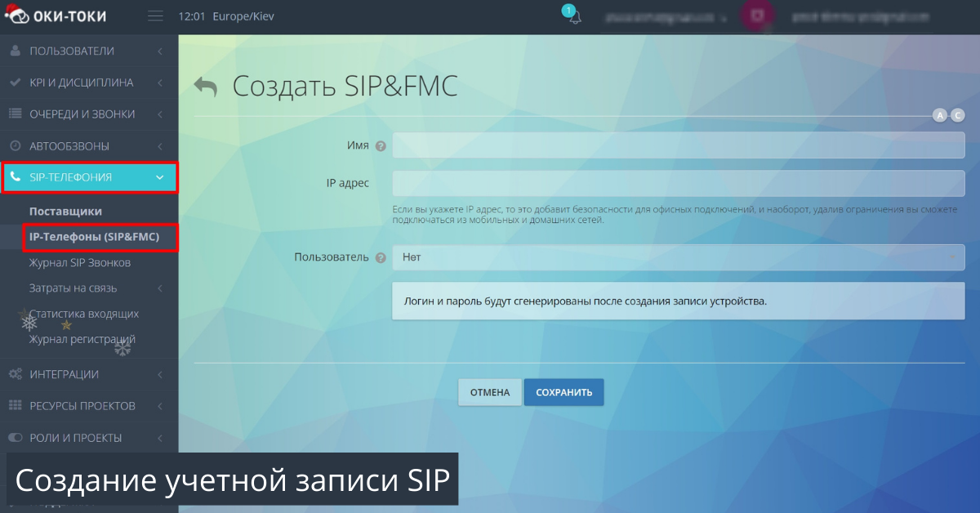Click the ОТМЕНА button
This screenshot has height=513, width=980.
(489, 392)
